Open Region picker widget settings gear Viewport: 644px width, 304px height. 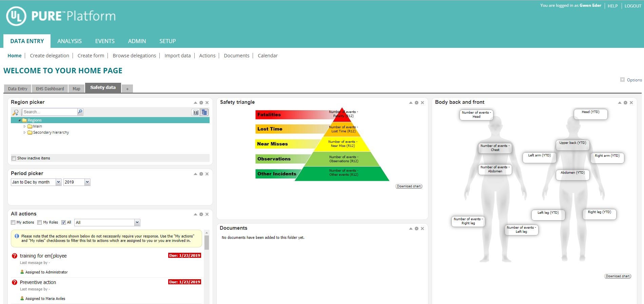(201, 103)
